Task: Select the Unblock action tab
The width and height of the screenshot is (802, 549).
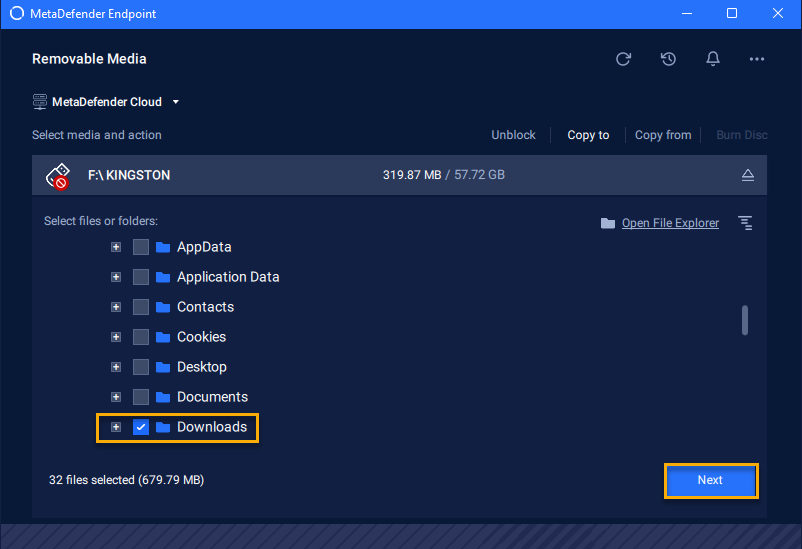Action: coord(513,135)
